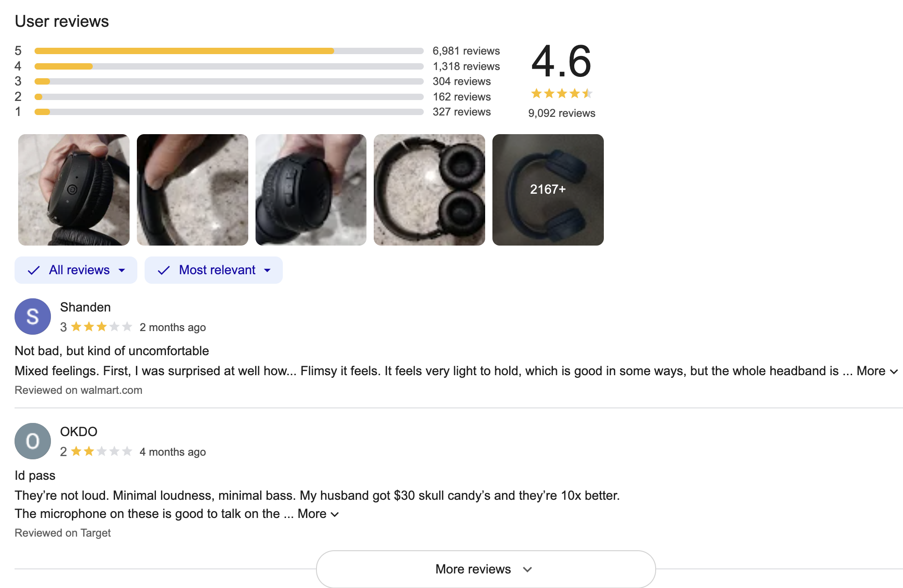903x588 pixels.
Task: Open Reviewed on Target link
Action: (x=62, y=533)
